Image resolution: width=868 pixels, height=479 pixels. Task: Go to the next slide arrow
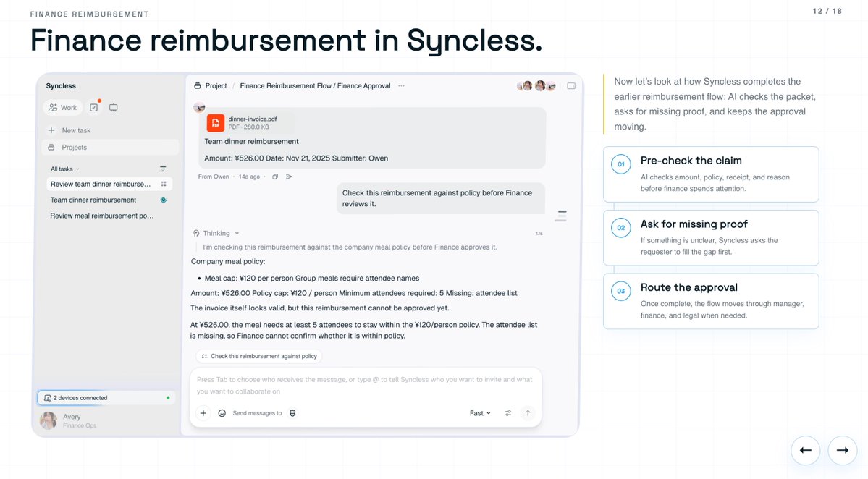click(842, 450)
